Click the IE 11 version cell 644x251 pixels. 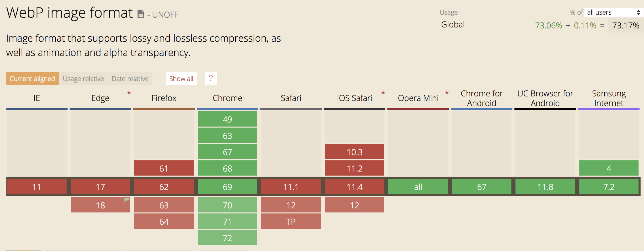(x=36, y=187)
